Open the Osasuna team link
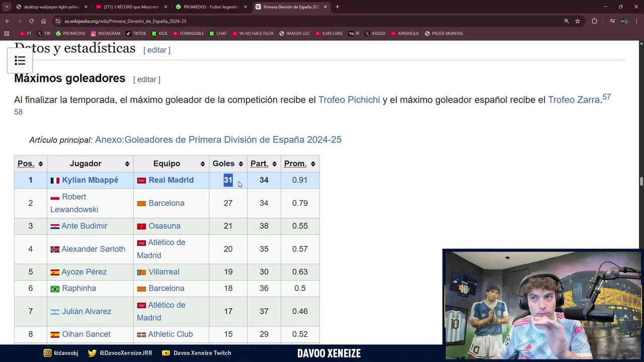The image size is (644, 362). (x=164, y=226)
